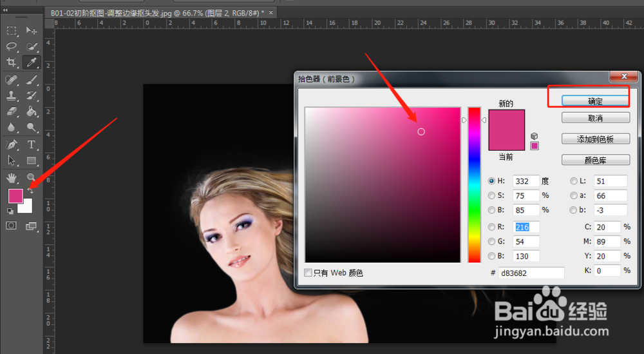Click the Lab a value field 66
644x354 pixels.
[611, 196]
